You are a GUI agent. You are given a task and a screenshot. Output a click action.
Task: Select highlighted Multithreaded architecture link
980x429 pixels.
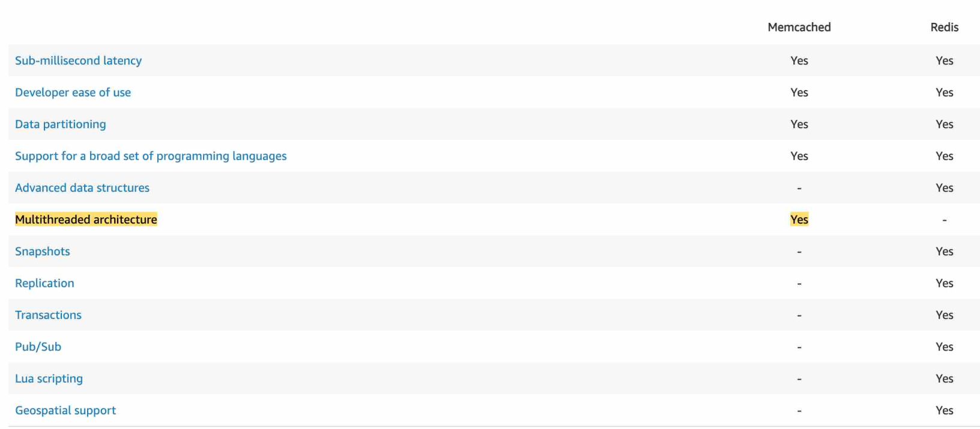coord(86,220)
